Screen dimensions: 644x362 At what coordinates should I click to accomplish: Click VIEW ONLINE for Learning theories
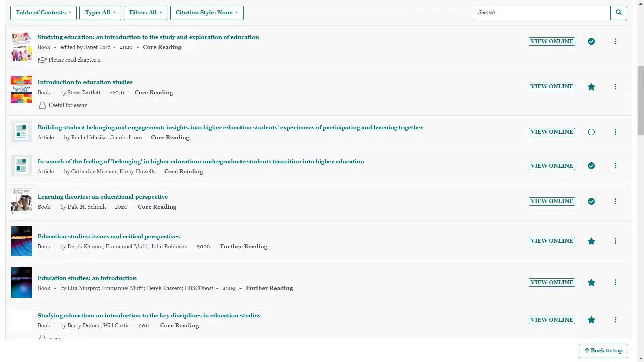pos(552,201)
